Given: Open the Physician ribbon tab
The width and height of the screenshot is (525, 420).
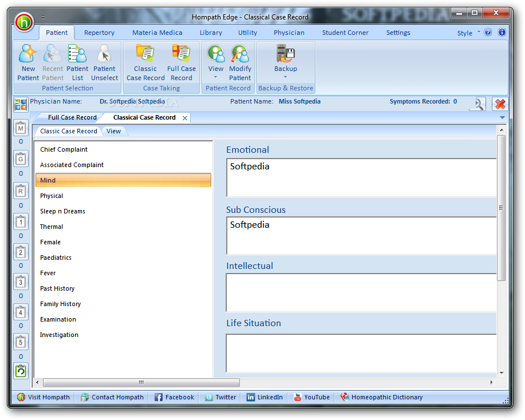Looking at the screenshot, I should point(289,33).
